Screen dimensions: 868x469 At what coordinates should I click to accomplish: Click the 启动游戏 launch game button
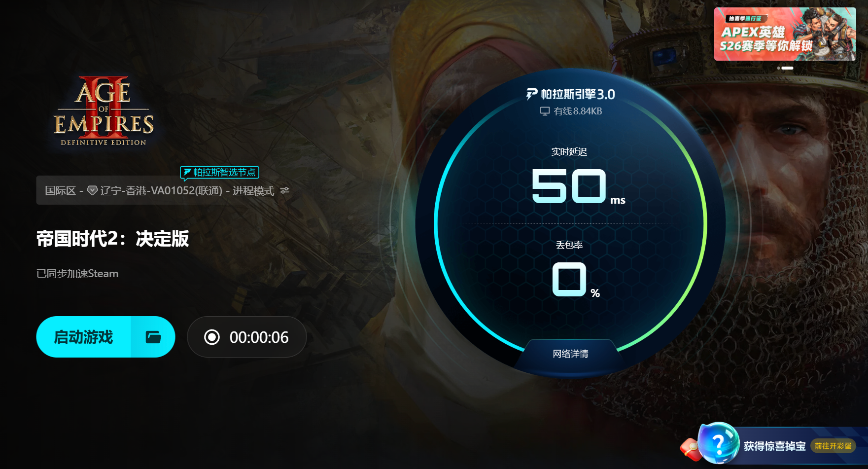click(x=84, y=337)
